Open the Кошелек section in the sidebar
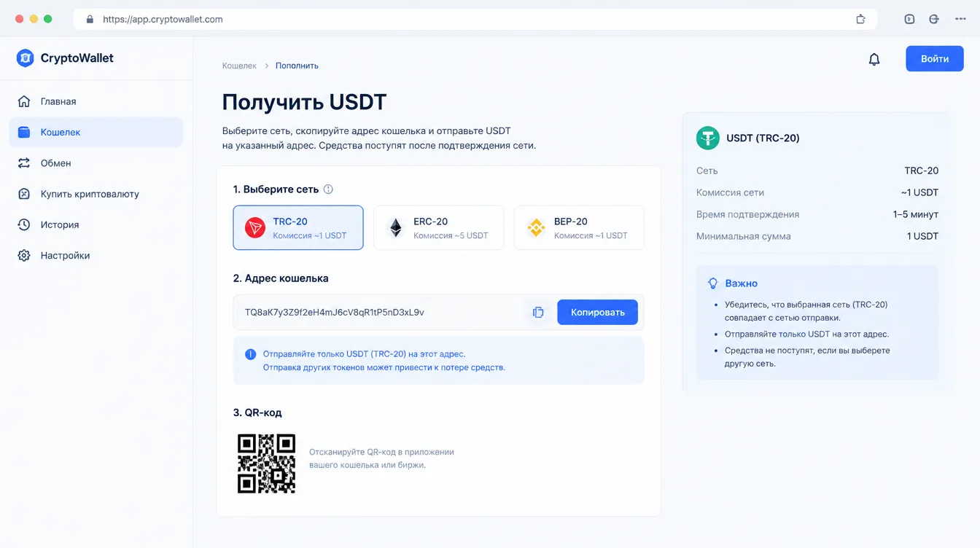Image resolution: width=980 pixels, height=548 pixels. pyautogui.click(x=96, y=133)
